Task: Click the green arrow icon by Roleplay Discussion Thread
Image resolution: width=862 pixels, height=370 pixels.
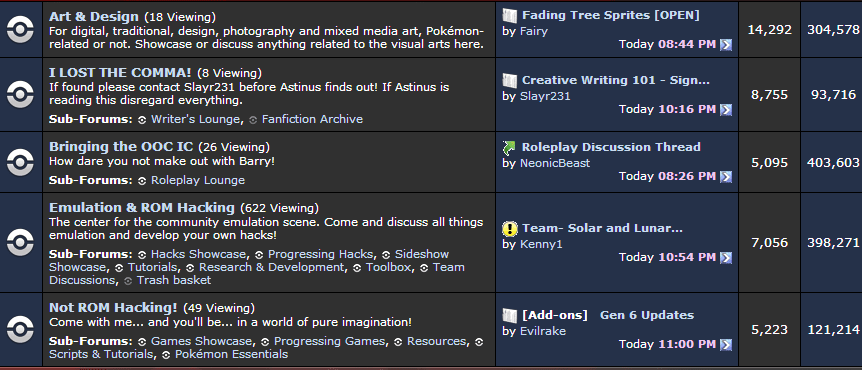Action: click(x=509, y=147)
